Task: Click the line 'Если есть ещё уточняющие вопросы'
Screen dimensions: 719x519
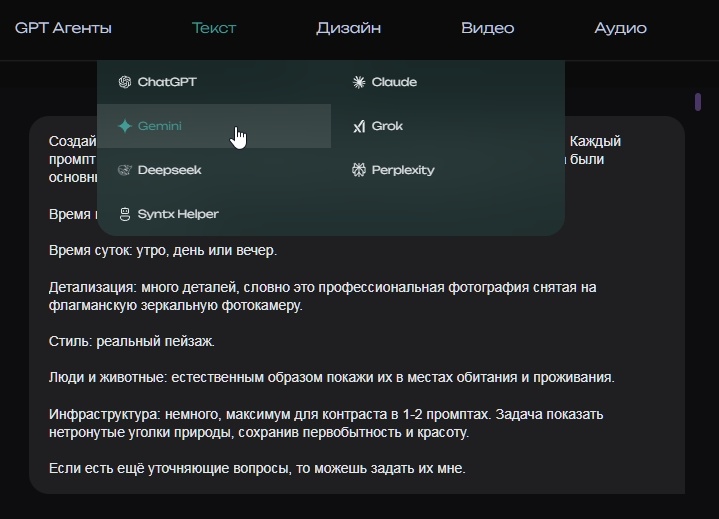Action: coord(257,469)
